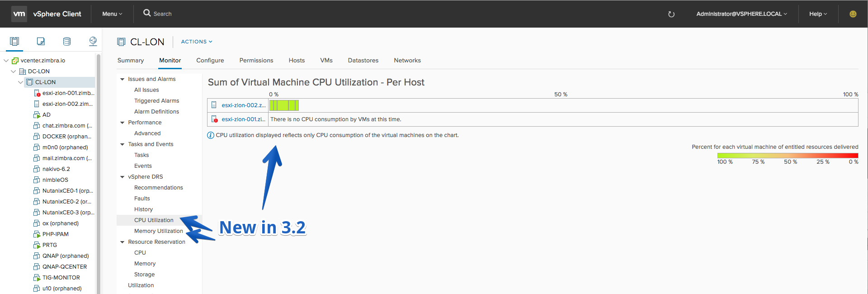Select the Monitor tab
The height and width of the screenshot is (294, 868).
pos(170,61)
